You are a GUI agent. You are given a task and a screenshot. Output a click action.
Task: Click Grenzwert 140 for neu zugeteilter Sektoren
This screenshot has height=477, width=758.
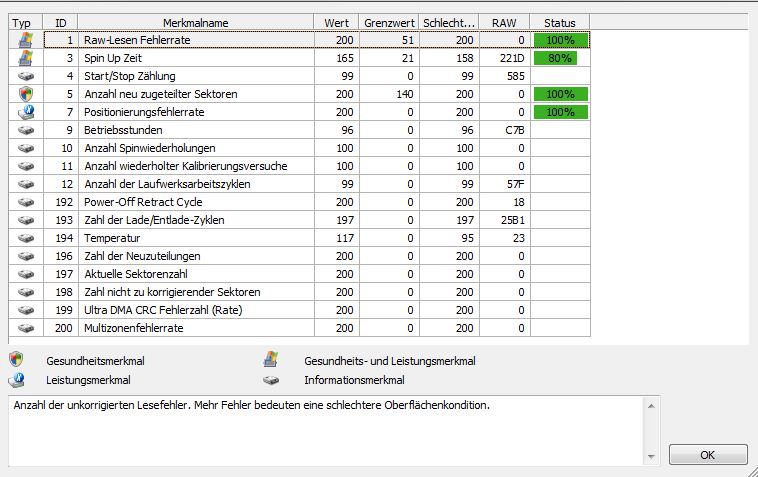point(405,94)
